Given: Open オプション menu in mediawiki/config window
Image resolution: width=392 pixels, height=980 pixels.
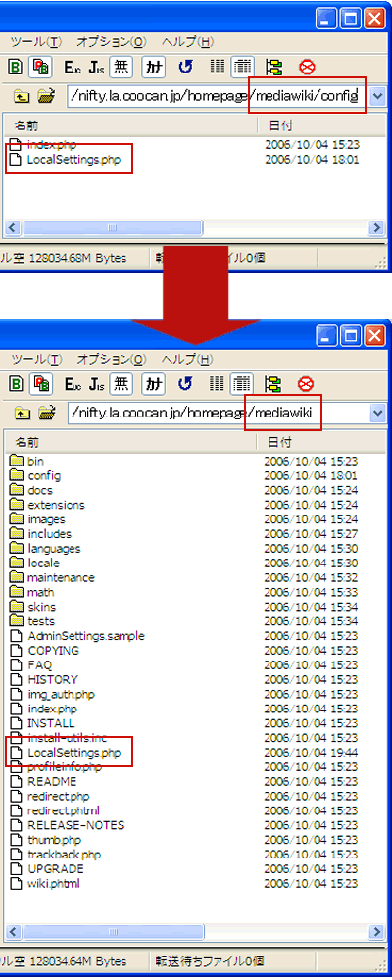Looking at the screenshot, I should (111, 42).
